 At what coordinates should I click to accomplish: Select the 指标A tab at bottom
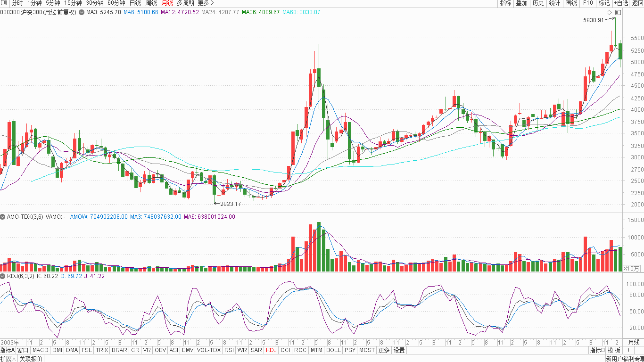(x=8, y=350)
